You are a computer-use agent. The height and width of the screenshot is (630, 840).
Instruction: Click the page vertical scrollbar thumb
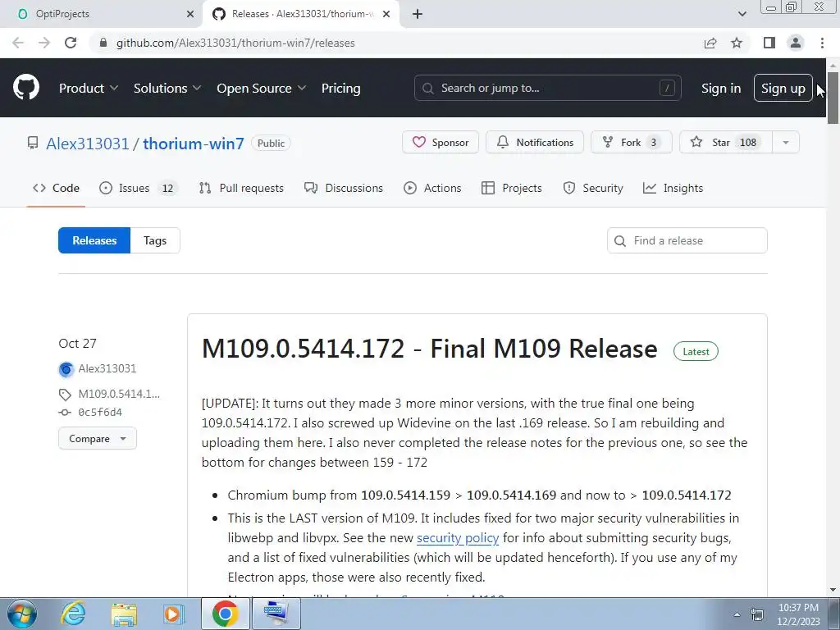(x=833, y=97)
